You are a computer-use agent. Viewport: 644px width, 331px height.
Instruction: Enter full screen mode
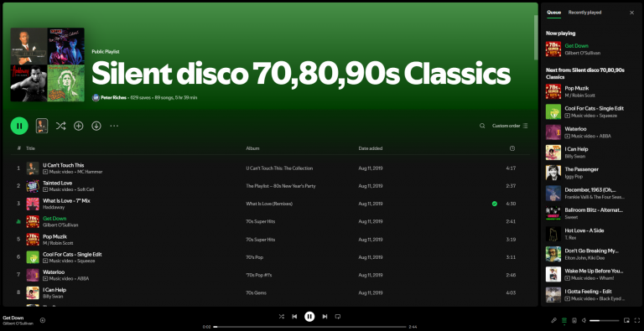tap(637, 320)
